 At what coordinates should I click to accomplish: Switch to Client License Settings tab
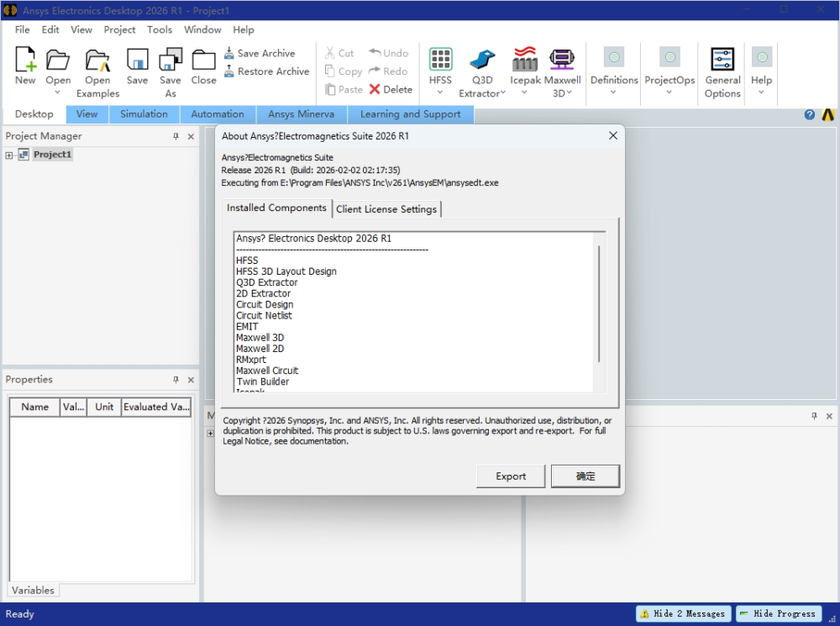[386, 209]
